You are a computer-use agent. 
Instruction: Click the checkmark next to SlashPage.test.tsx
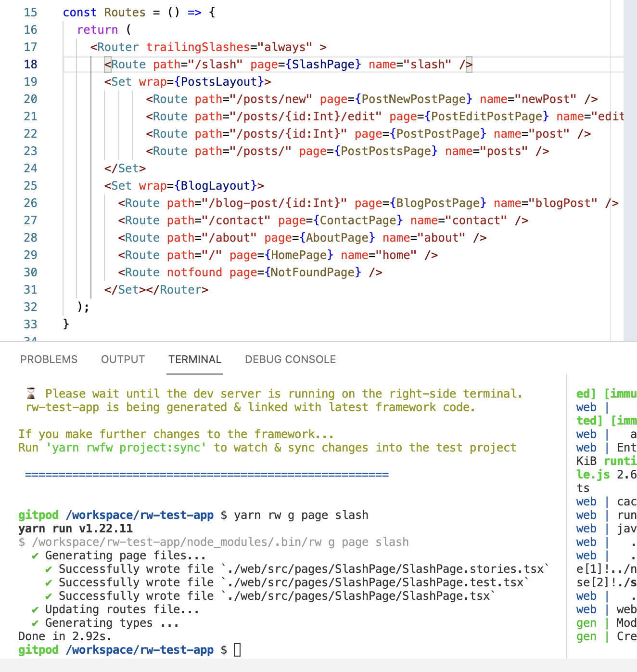[x=48, y=582]
